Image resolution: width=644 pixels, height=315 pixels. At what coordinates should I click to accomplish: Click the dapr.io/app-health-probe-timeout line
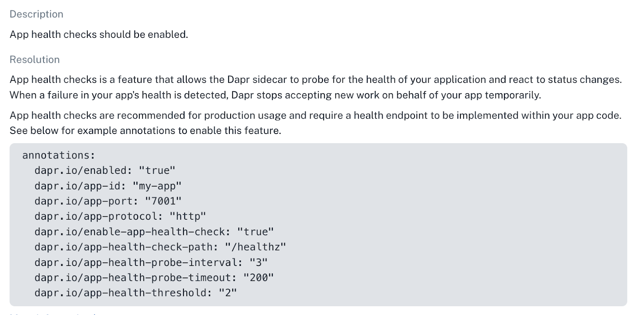(154, 278)
